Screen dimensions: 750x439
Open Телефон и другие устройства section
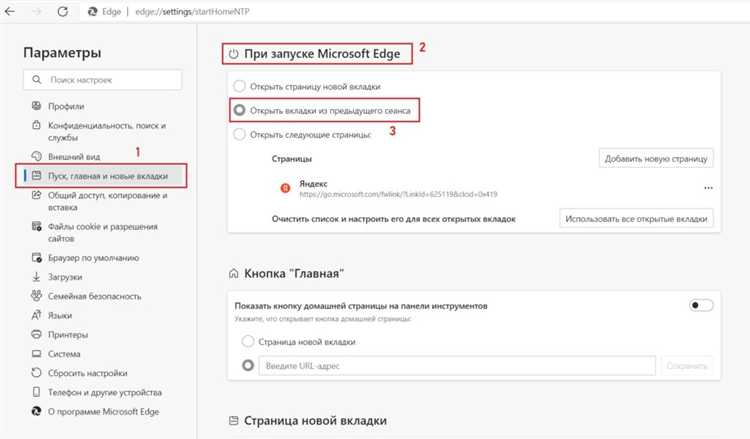tap(105, 392)
